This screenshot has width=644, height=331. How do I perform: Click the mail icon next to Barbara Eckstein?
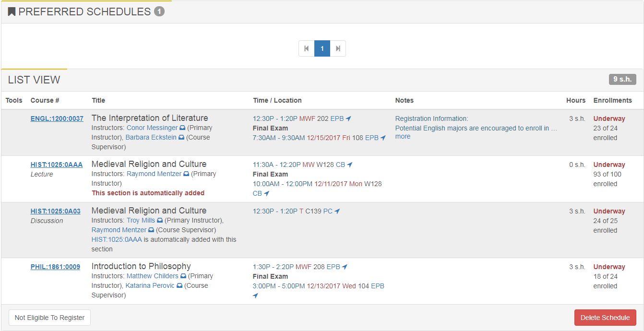click(x=181, y=138)
